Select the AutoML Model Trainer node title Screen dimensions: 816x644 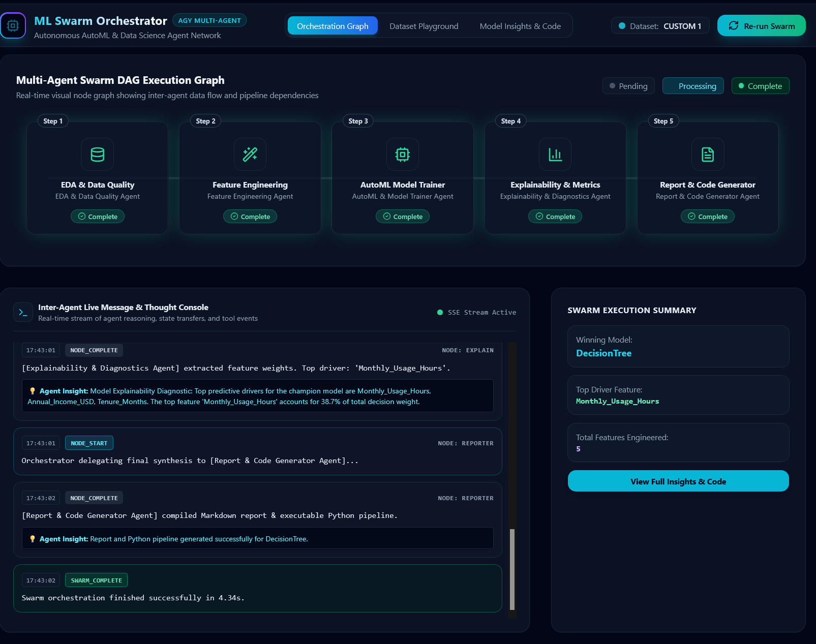403,185
